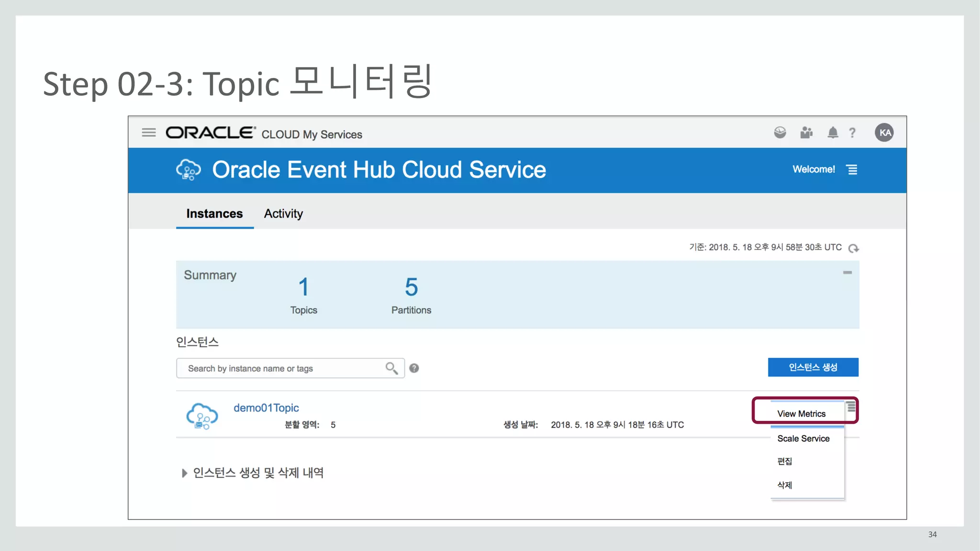Image resolution: width=980 pixels, height=551 pixels.
Task: Click the refresh icon beside timestamp
Action: tap(853, 248)
